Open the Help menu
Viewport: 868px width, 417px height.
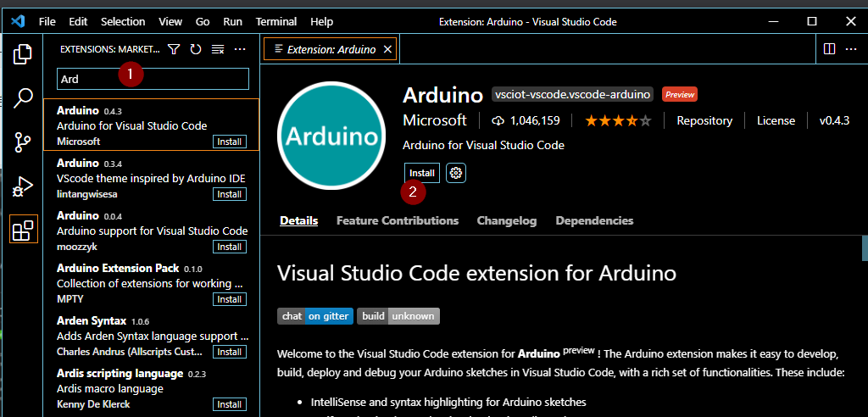(321, 22)
